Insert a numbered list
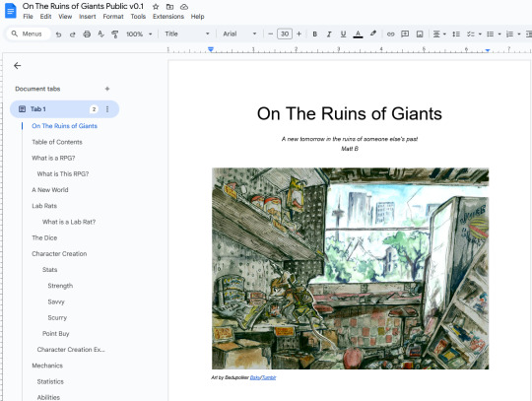 [509, 33]
